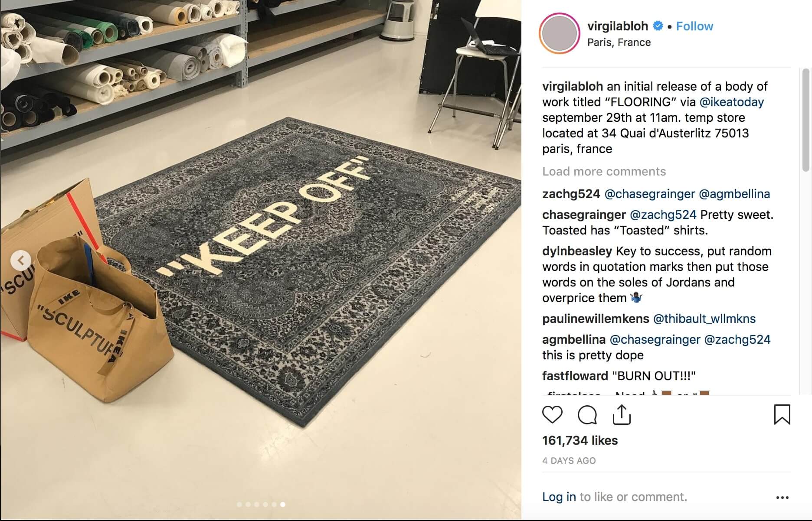Open the three-dot more options menu
Viewport: 812px width, 521px height.
coord(782,497)
